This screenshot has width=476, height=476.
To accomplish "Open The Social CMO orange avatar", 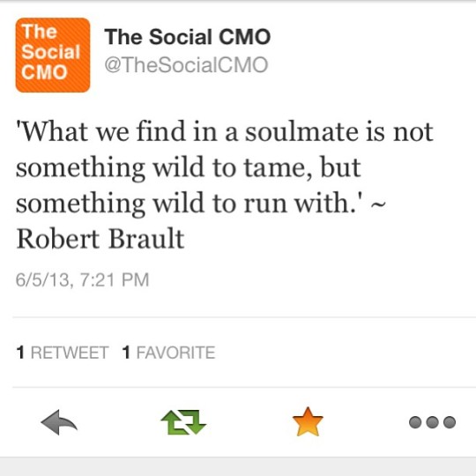I will coord(53,55).
